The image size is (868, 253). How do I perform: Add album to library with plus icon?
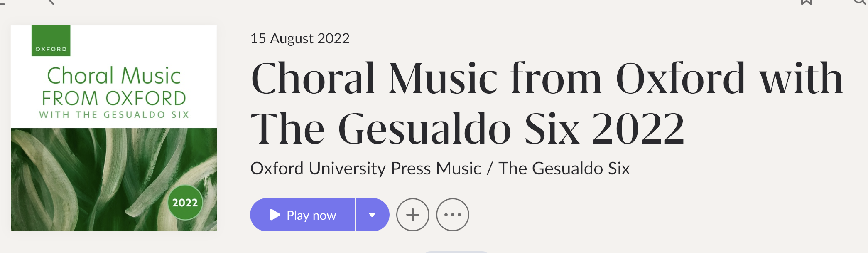click(x=412, y=215)
